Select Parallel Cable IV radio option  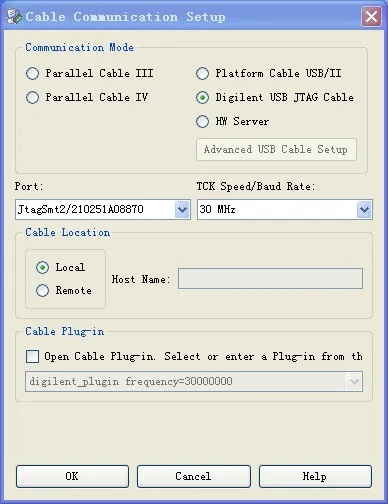tap(32, 98)
